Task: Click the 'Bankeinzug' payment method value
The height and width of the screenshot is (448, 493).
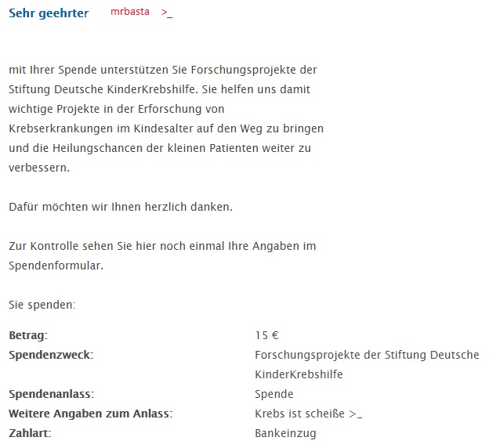Action: click(x=285, y=434)
